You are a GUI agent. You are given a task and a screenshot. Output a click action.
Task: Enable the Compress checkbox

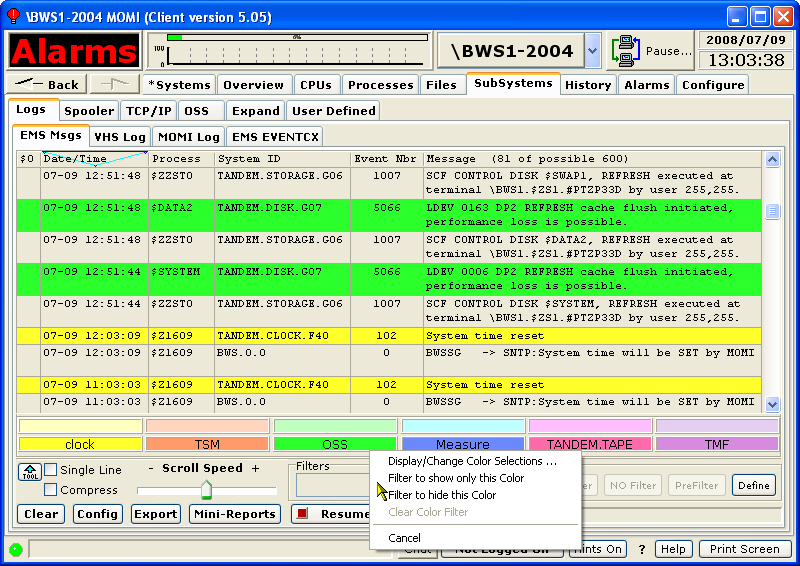tap(51, 489)
